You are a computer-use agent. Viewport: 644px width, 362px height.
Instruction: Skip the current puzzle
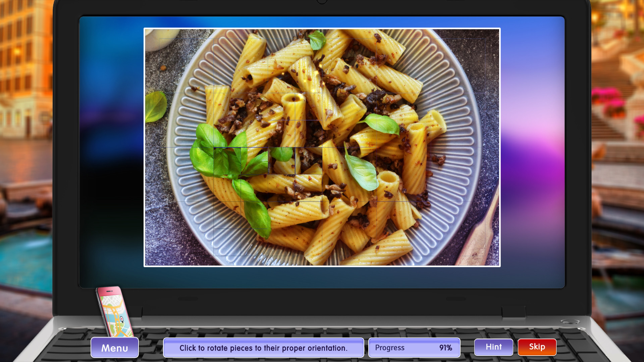point(537,347)
